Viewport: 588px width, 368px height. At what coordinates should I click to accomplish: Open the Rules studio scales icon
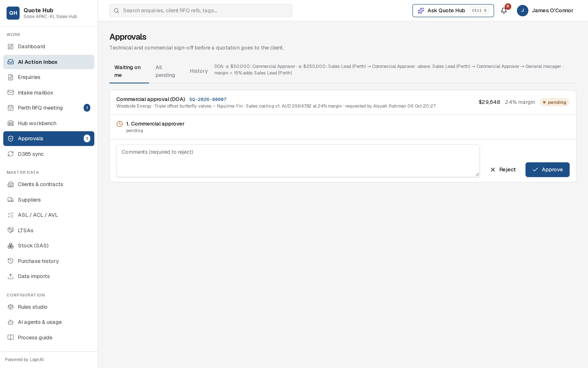tap(11, 307)
